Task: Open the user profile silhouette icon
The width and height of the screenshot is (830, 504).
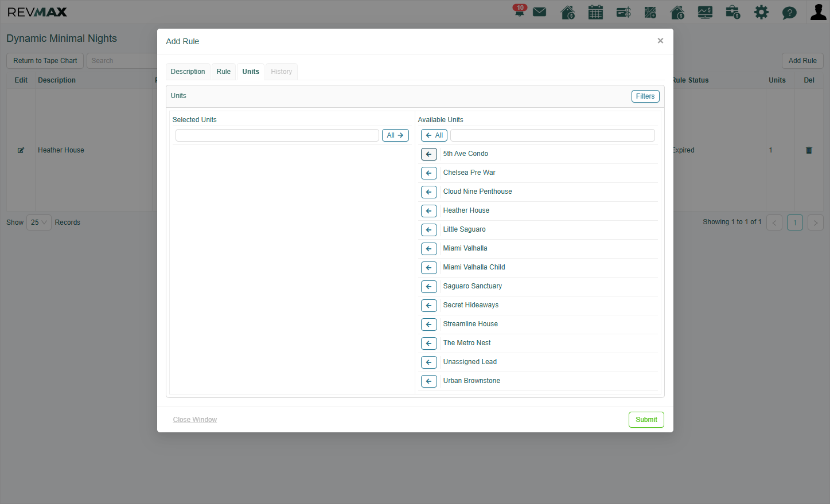Action: pos(818,11)
